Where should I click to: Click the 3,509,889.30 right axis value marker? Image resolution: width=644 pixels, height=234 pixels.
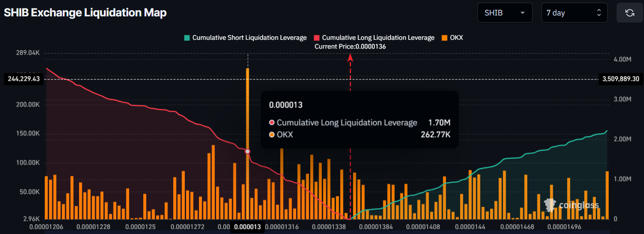click(x=620, y=79)
